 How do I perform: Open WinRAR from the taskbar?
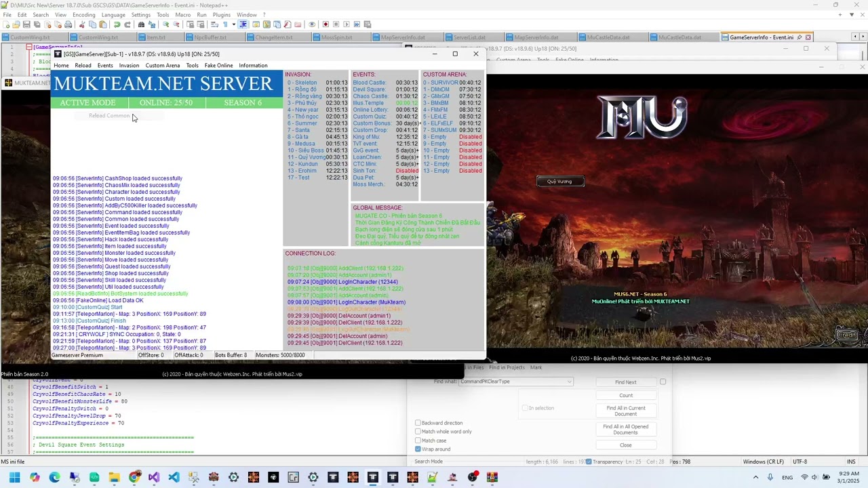(492, 477)
